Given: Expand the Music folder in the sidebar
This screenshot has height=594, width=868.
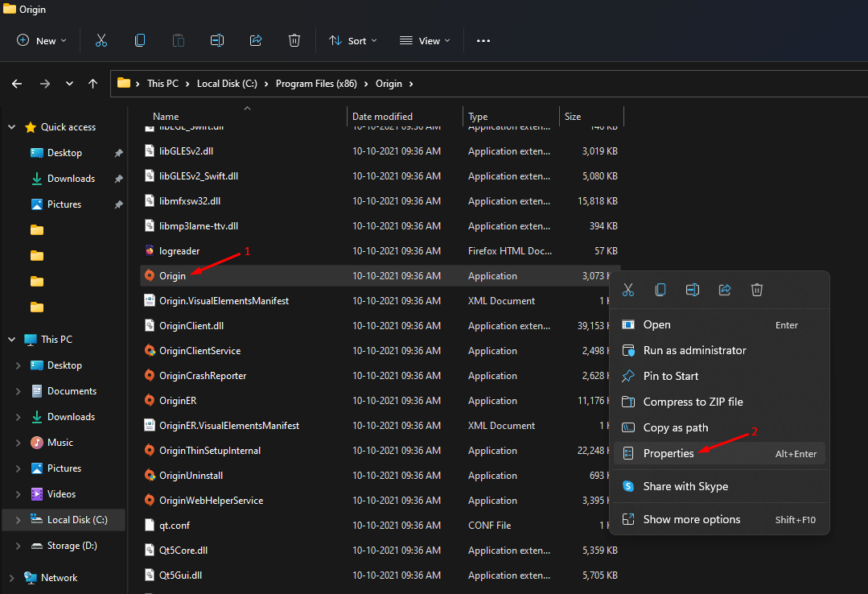Looking at the screenshot, I should coord(18,443).
